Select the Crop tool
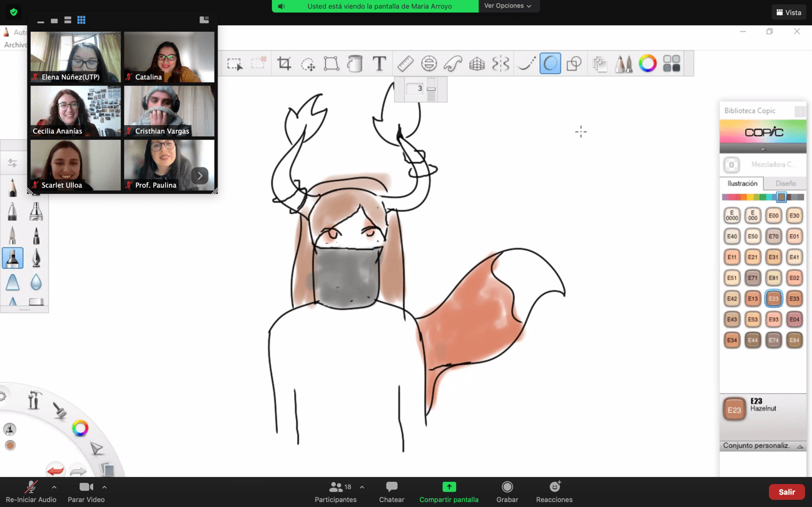The image size is (812, 507). [x=284, y=64]
